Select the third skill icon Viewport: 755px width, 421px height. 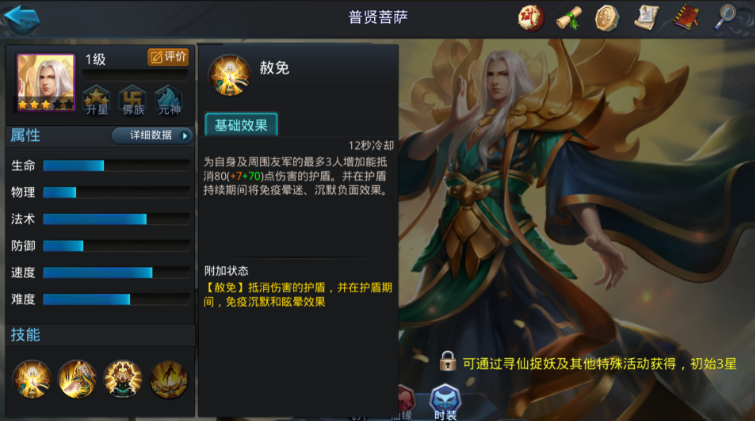(123, 379)
